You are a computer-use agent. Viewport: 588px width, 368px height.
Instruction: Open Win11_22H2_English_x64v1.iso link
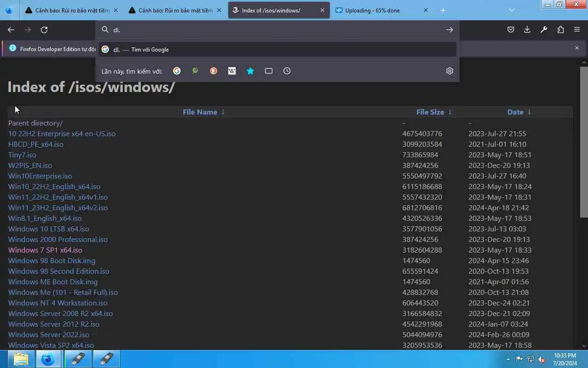pos(58,197)
